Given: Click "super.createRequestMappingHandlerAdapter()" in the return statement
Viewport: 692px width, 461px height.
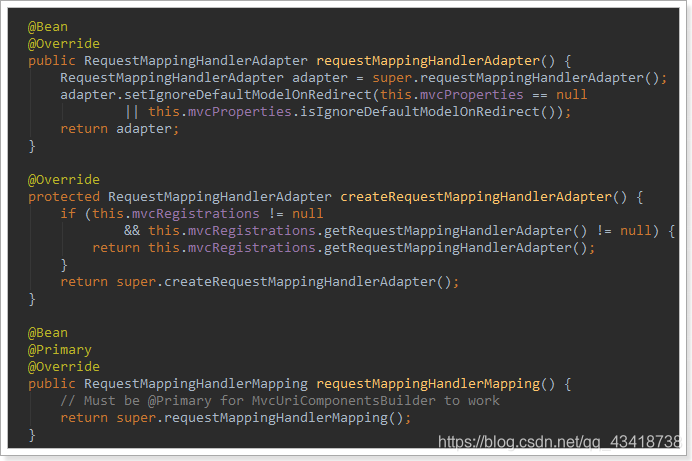Looking at the screenshot, I should click(x=284, y=282).
